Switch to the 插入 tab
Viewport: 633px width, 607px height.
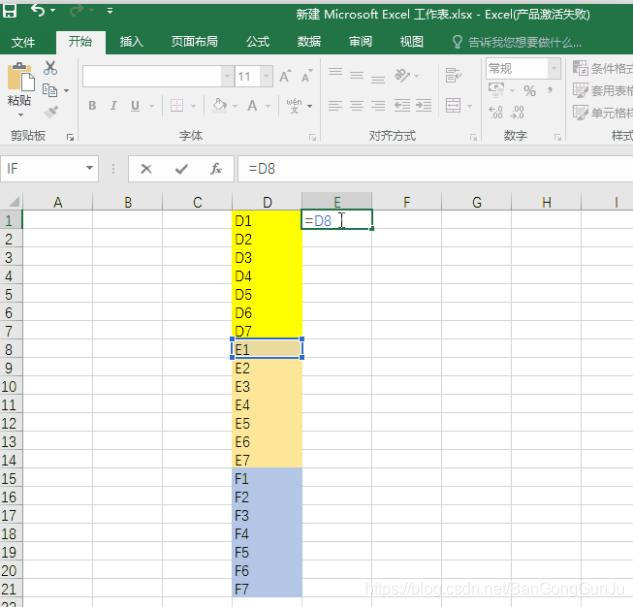tap(131, 41)
